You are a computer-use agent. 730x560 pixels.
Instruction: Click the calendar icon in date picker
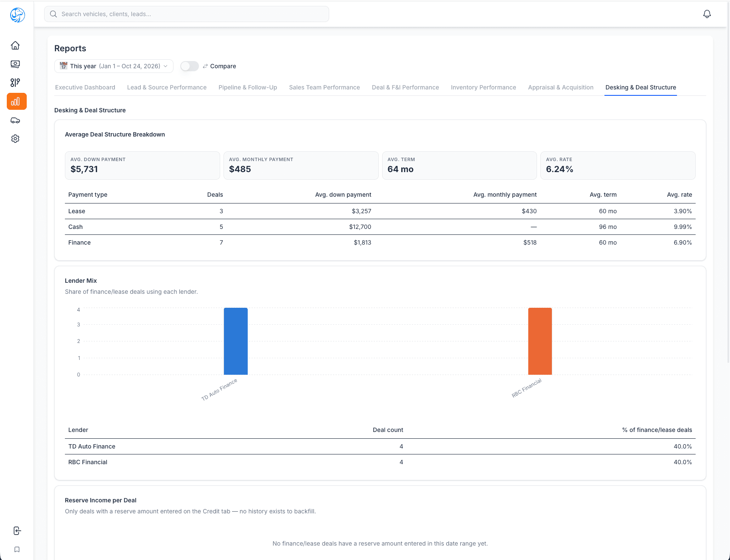point(64,66)
